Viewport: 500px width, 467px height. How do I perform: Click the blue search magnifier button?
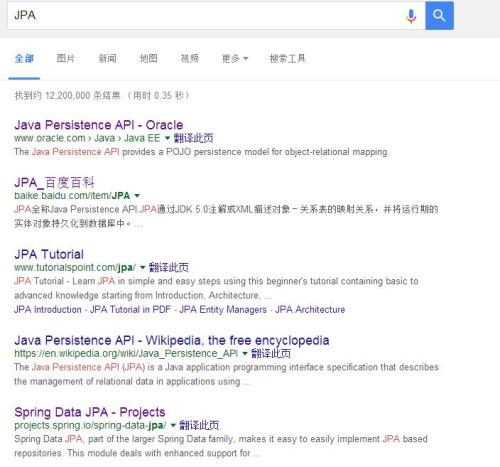pos(439,16)
